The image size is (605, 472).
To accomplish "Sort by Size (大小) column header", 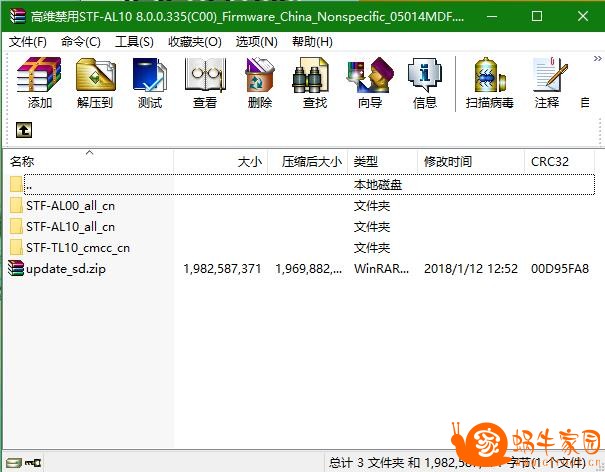I will tap(221, 161).
